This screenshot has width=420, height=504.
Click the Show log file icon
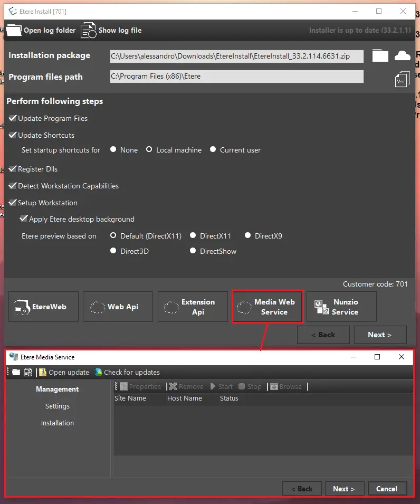click(x=89, y=30)
